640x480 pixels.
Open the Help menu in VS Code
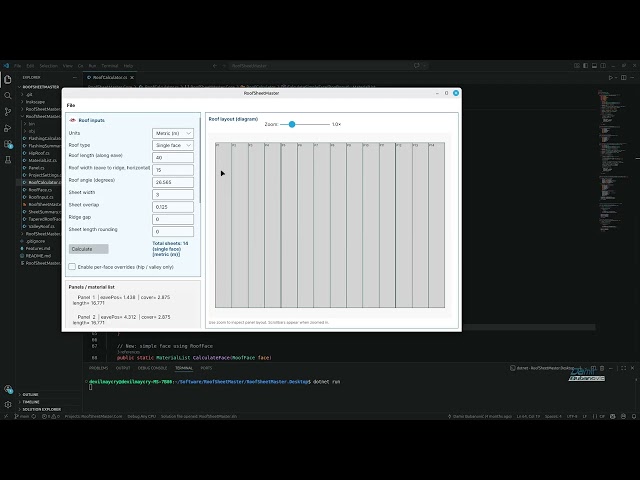(x=128, y=66)
